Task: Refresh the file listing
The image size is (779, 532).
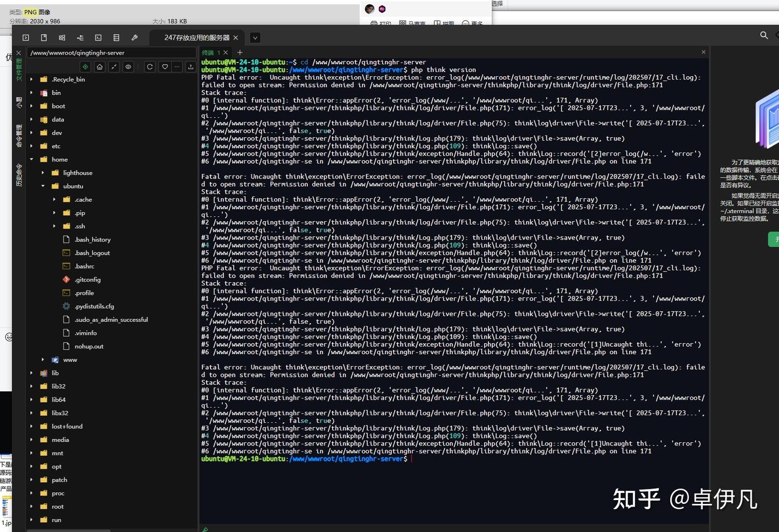Action: pyautogui.click(x=150, y=66)
